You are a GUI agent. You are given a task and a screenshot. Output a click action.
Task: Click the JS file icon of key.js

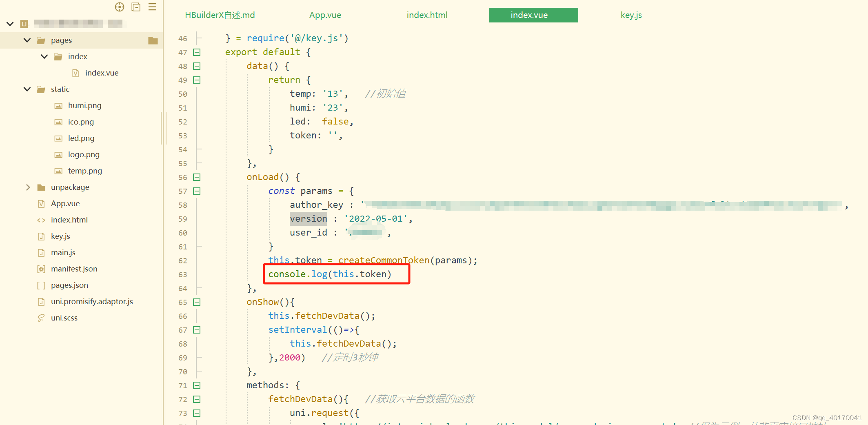(41, 236)
